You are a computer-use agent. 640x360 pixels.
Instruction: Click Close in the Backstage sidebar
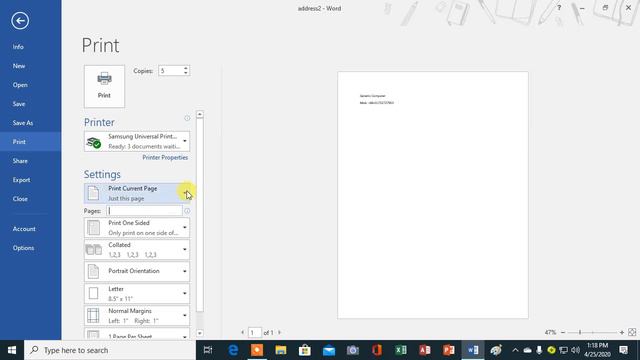20,199
